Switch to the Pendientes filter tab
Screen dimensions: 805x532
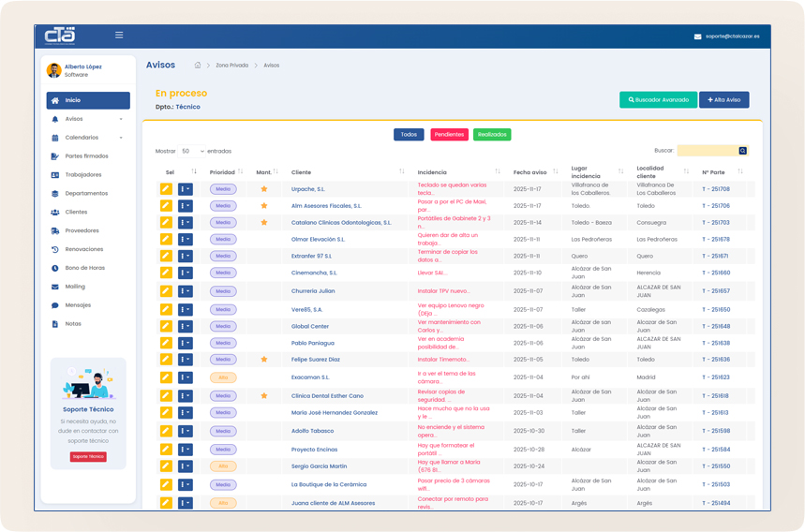click(x=449, y=135)
